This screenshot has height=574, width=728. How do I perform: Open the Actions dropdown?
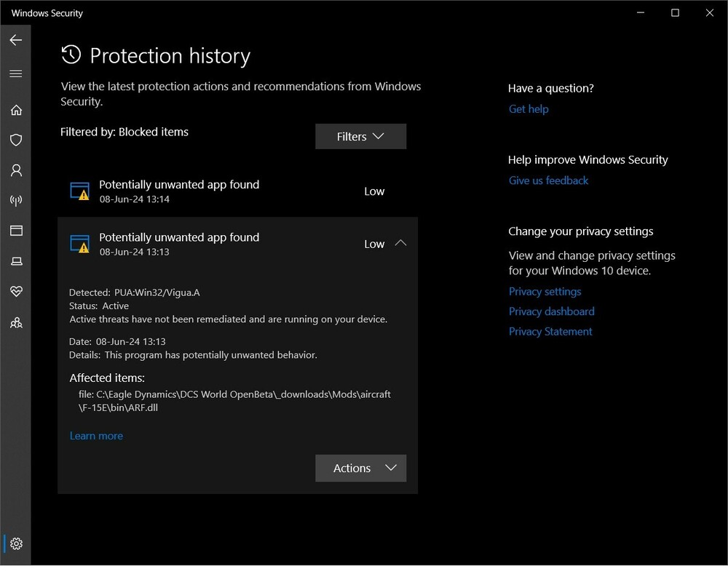pos(360,469)
